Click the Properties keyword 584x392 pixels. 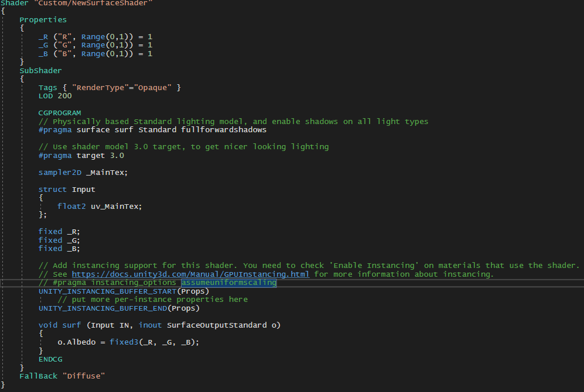point(43,20)
